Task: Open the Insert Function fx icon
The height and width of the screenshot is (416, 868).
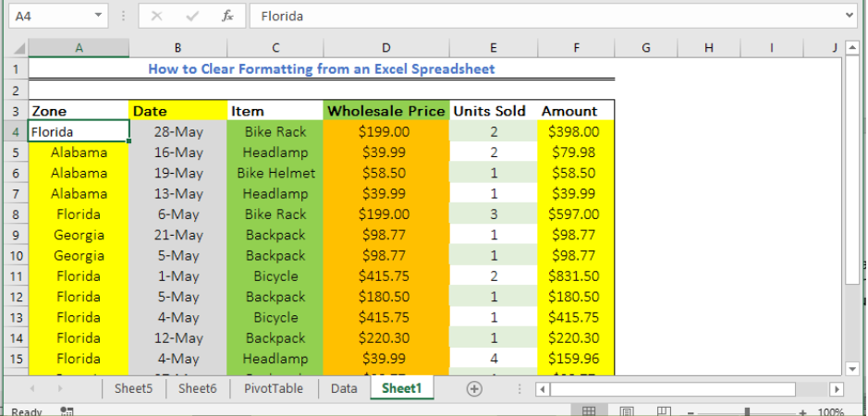Action: 227,16
